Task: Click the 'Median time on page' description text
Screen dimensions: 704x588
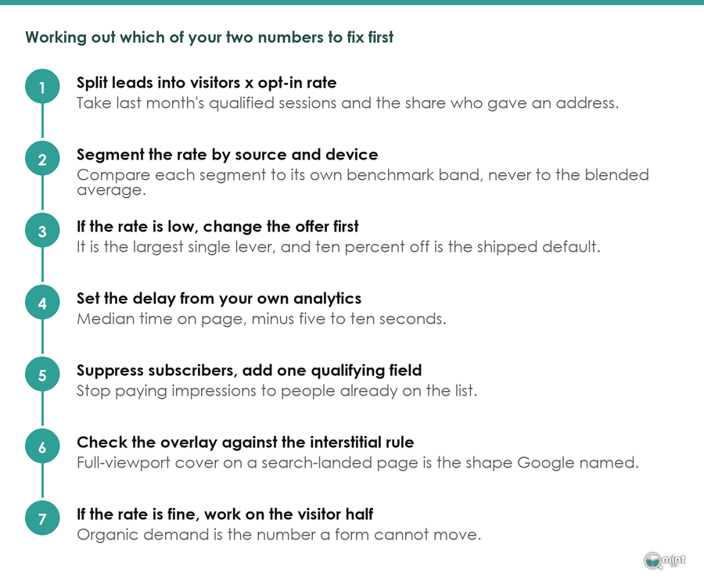Action: 261,319
